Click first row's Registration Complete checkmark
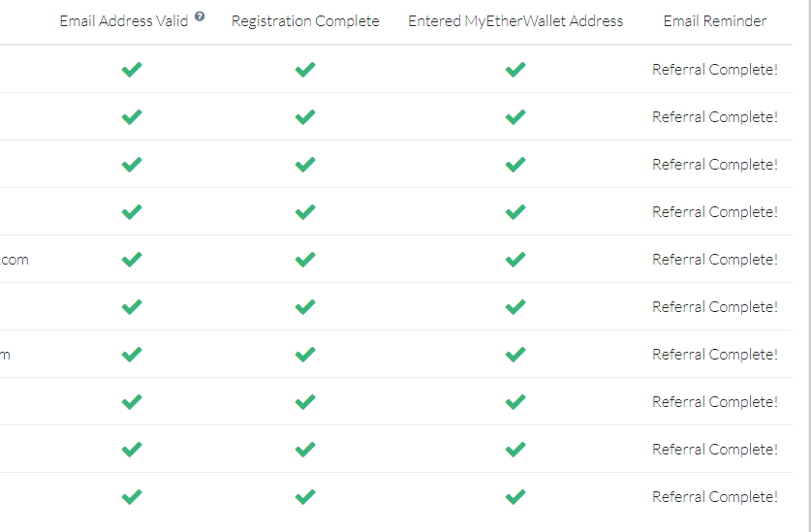The height and width of the screenshot is (532, 811). (305, 70)
